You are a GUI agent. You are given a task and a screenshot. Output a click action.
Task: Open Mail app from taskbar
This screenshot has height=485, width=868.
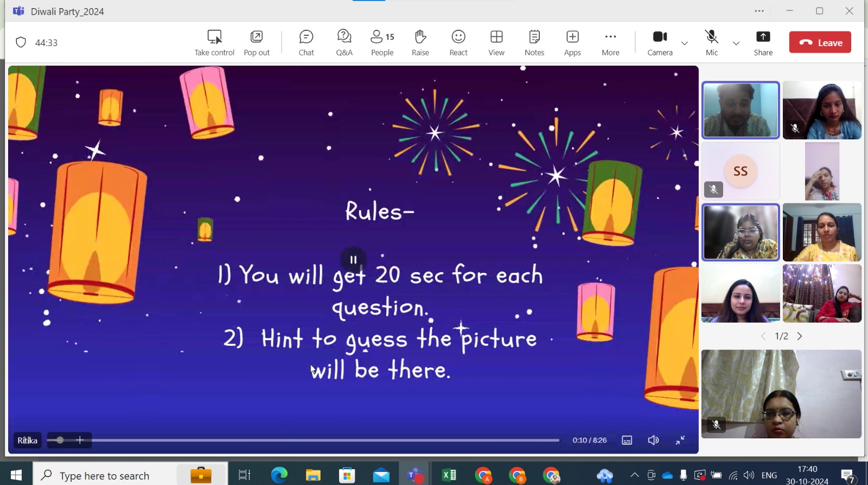point(381,475)
